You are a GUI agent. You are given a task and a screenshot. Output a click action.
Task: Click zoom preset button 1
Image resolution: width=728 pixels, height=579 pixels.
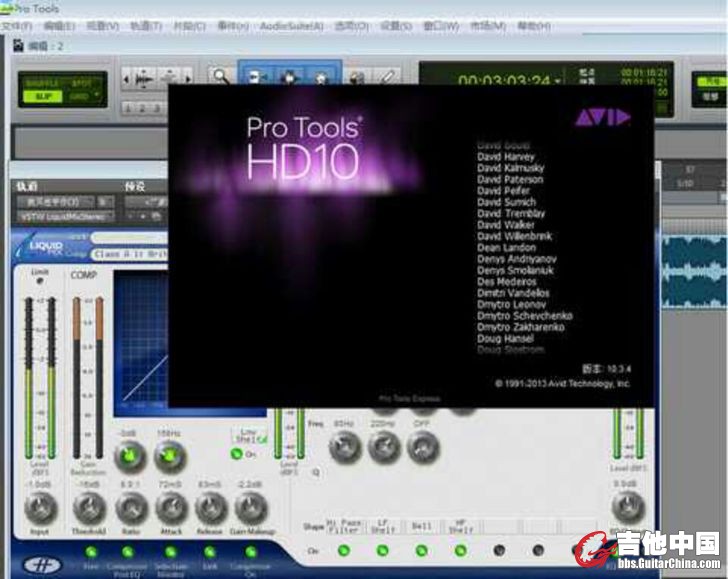(129, 109)
